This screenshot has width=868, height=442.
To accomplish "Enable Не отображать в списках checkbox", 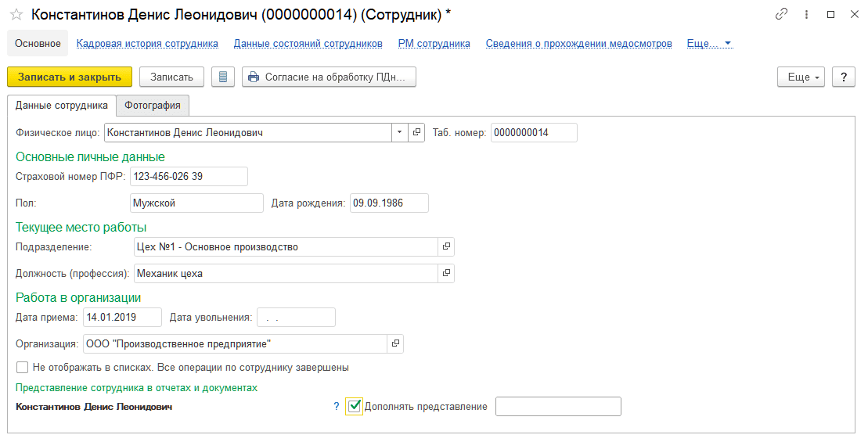I will coord(22,368).
